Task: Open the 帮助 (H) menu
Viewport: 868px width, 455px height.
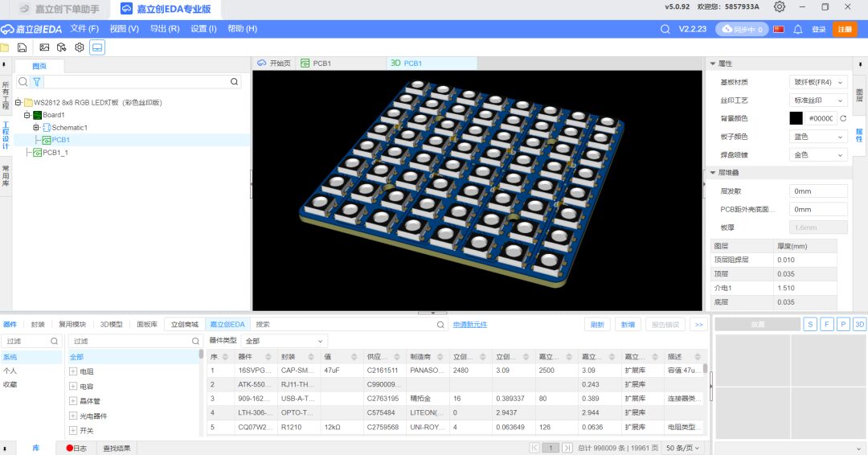Action: click(243, 29)
